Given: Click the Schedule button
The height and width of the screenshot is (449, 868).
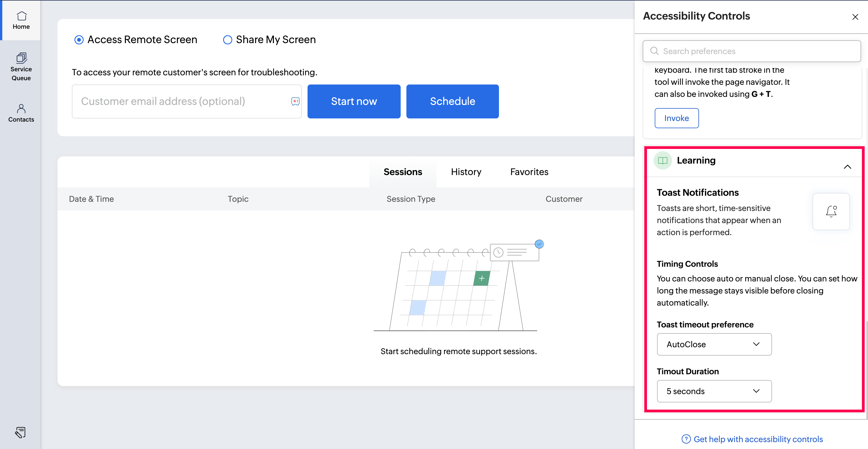Looking at the screenshot, I should 452,101.
